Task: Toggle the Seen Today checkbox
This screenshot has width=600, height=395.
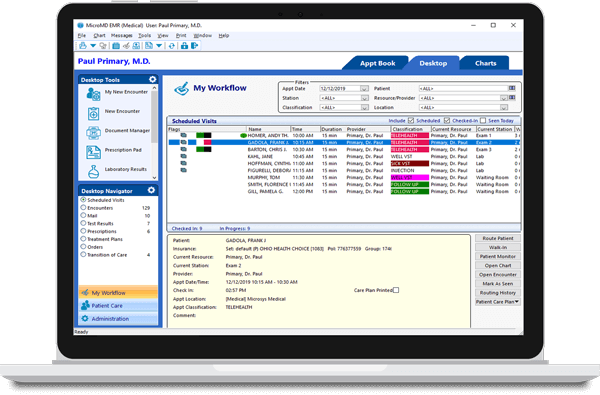Action: pyautogui.click(x=483, y=121)
